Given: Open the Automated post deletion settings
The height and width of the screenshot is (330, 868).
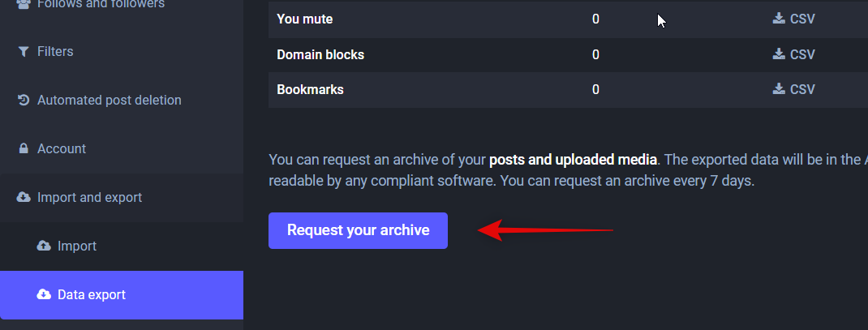Looking at the screenshot, I should point(109,101).
